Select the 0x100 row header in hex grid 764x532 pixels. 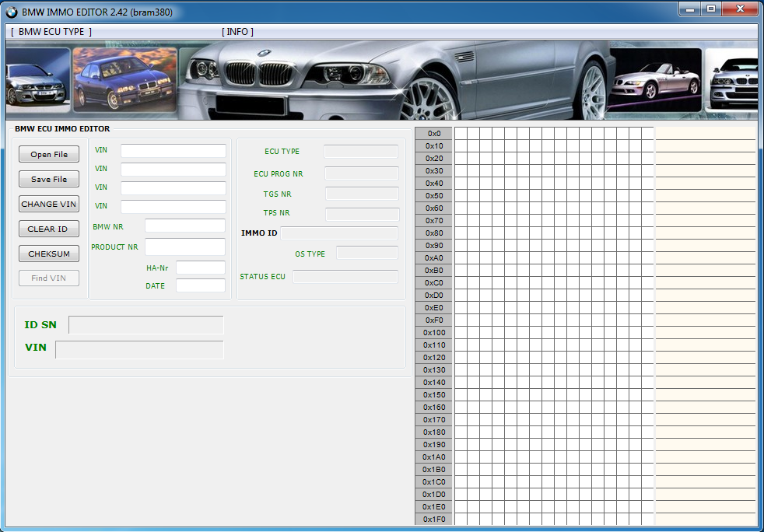click(x=433, y=333)
